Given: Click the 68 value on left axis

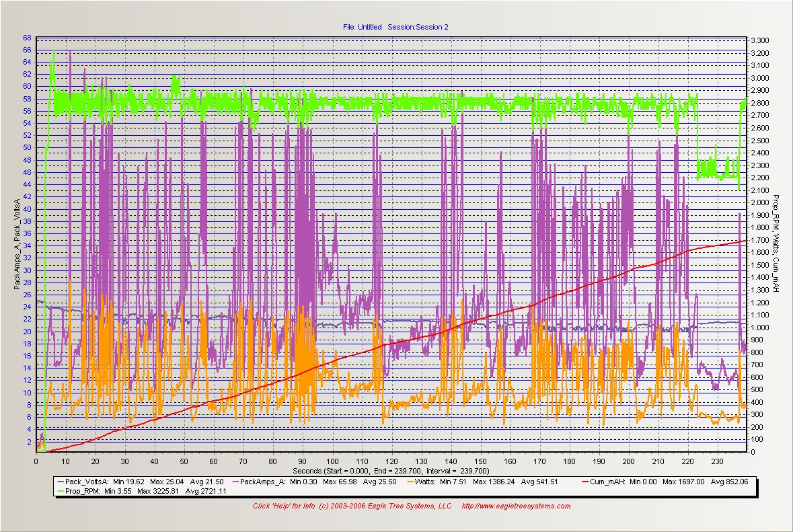Looking at the screenshot, I should [x=27, y=38].
